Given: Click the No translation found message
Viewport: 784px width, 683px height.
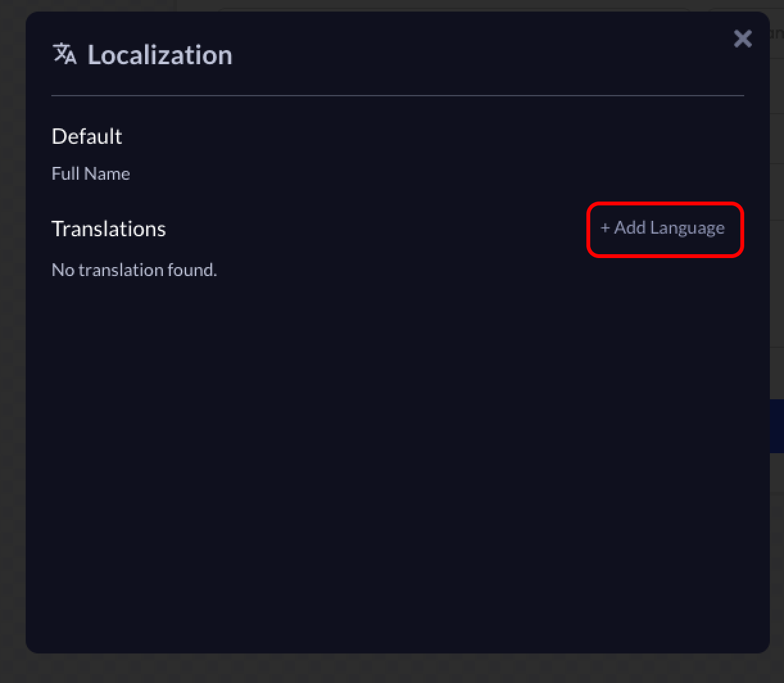Looking at the screenshot, I should 134,270.
